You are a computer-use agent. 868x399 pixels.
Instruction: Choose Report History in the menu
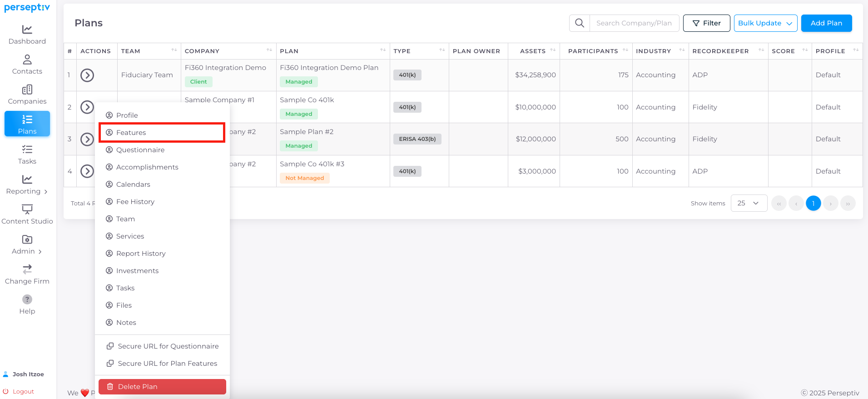click(x=162, y=254)
